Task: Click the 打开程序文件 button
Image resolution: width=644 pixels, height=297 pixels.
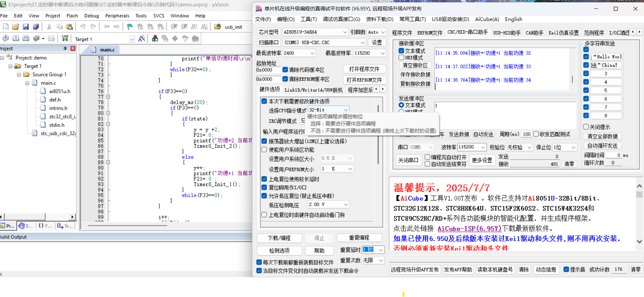Action: click(x=364, y=69)
